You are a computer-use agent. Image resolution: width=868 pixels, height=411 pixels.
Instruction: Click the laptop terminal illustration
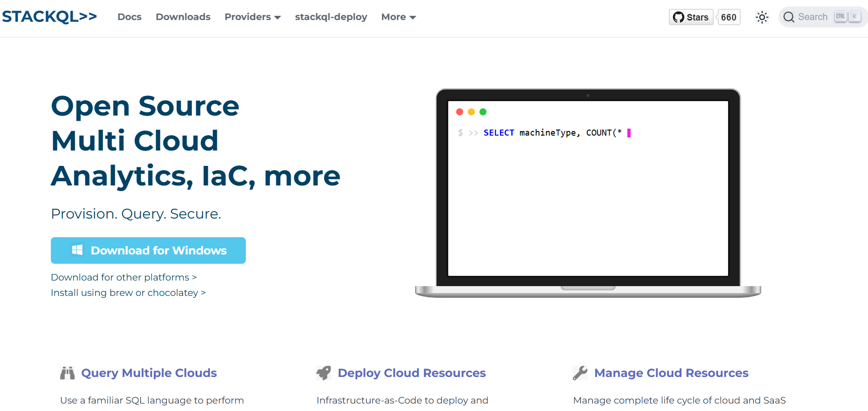[x=588, y=192]
